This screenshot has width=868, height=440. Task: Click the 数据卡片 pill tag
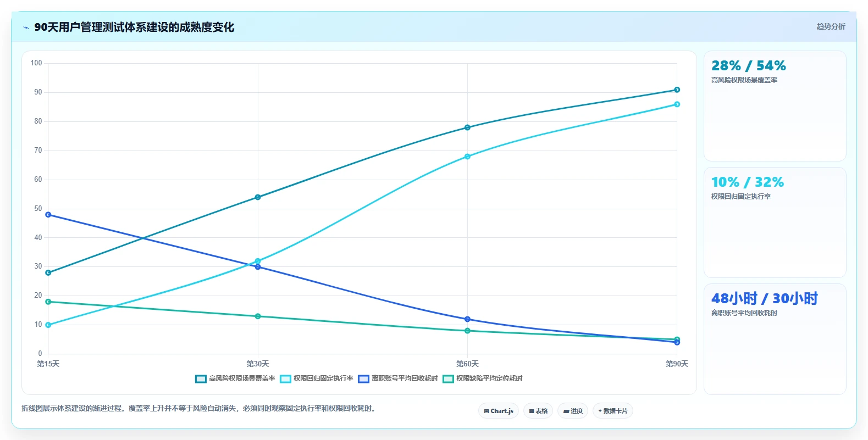[x=613, y=411]
